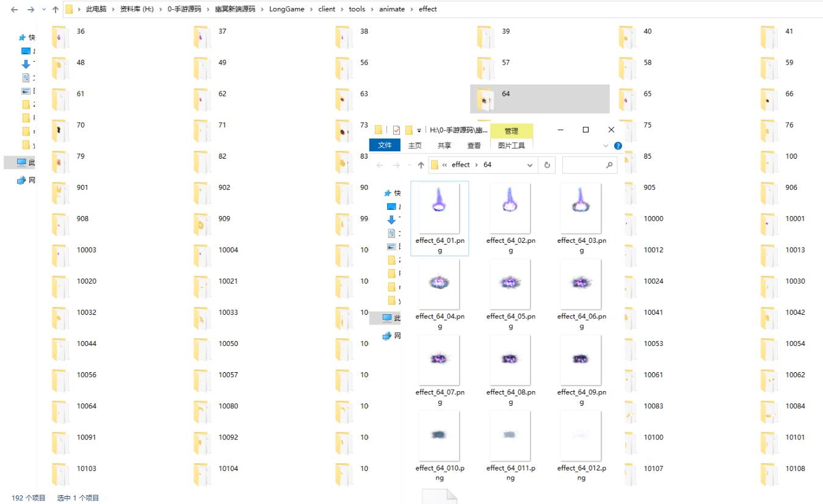Click the up arrow in the main window
The height and width of the screenshot is (504, 823).
56,9
